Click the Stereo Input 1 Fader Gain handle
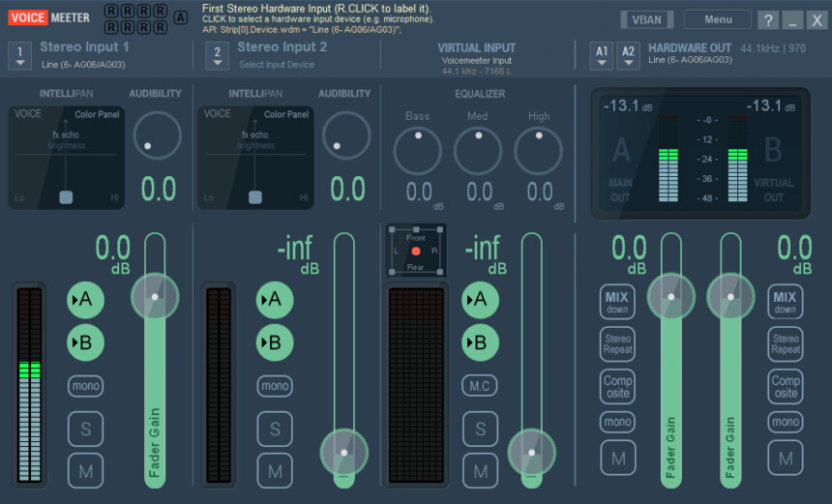The height and width of the screenshot is (504, 832). click(154, 296)
